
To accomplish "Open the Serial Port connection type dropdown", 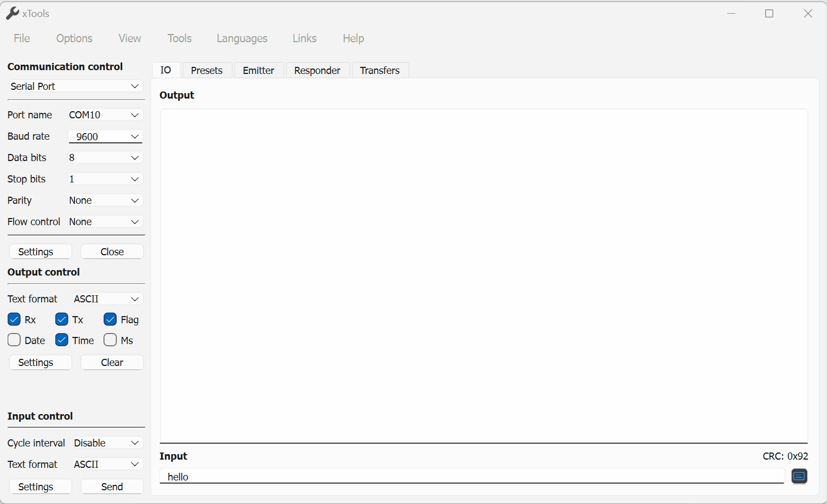I will 75,87.
